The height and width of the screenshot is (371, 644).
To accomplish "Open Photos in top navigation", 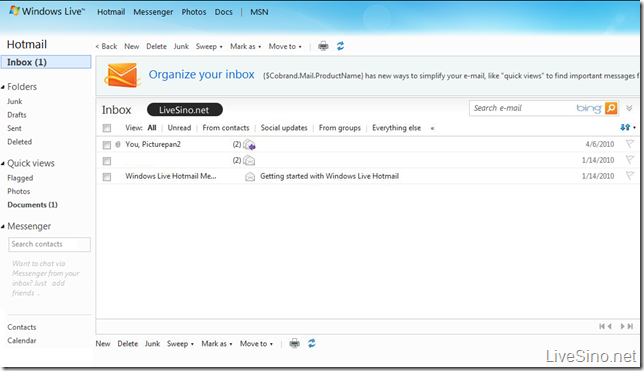I will click(194, 12).
